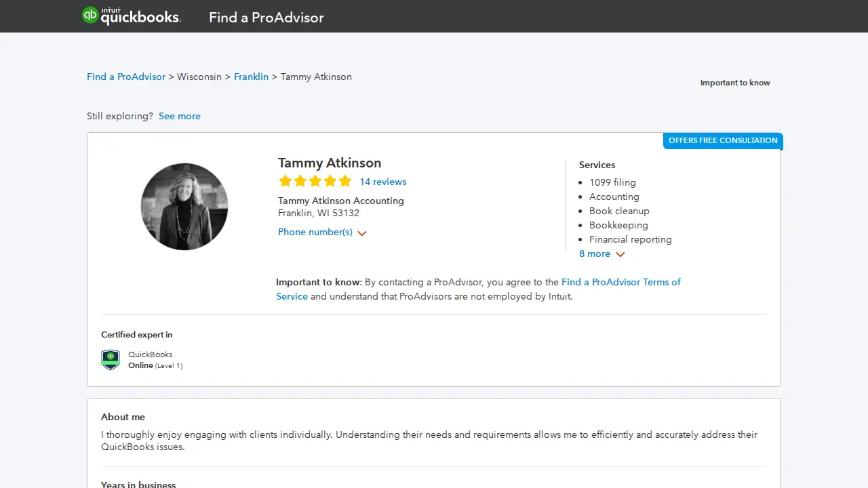Viewport: 868px width, 488px height.
Task: Click the Tammy Atkinson Accounting company name
Action: pyautogui.click(x=341, y=201)
